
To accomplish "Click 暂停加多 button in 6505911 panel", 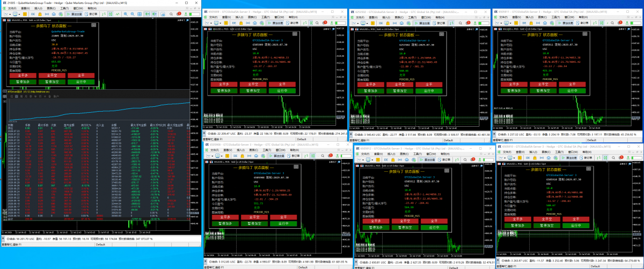I will tap(514, 90).
